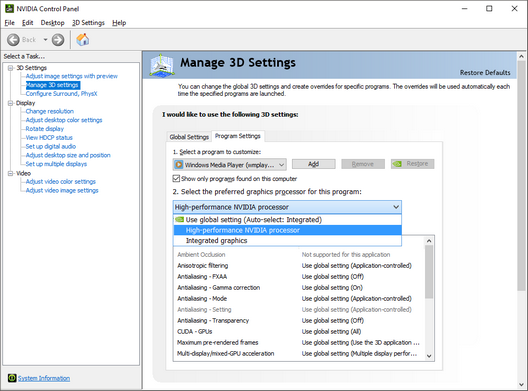The width and height of the screenshot is (528, 391).
Task: Open the File menu
Action: coord(9,23)
